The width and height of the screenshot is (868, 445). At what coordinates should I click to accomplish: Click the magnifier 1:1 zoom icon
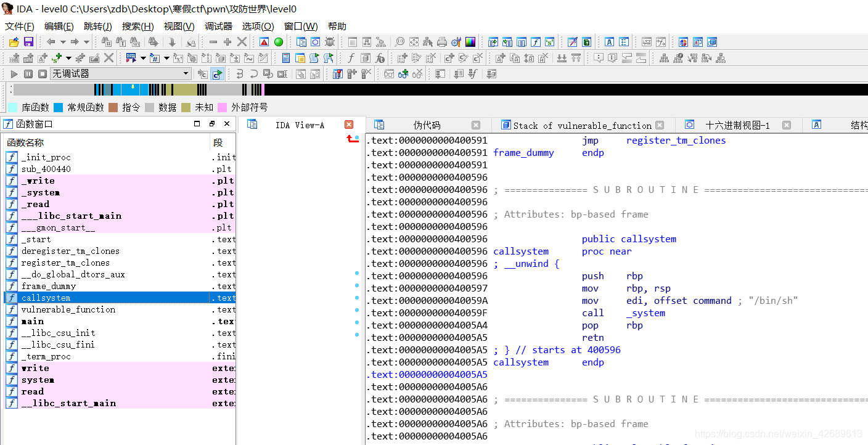(399, 42)
